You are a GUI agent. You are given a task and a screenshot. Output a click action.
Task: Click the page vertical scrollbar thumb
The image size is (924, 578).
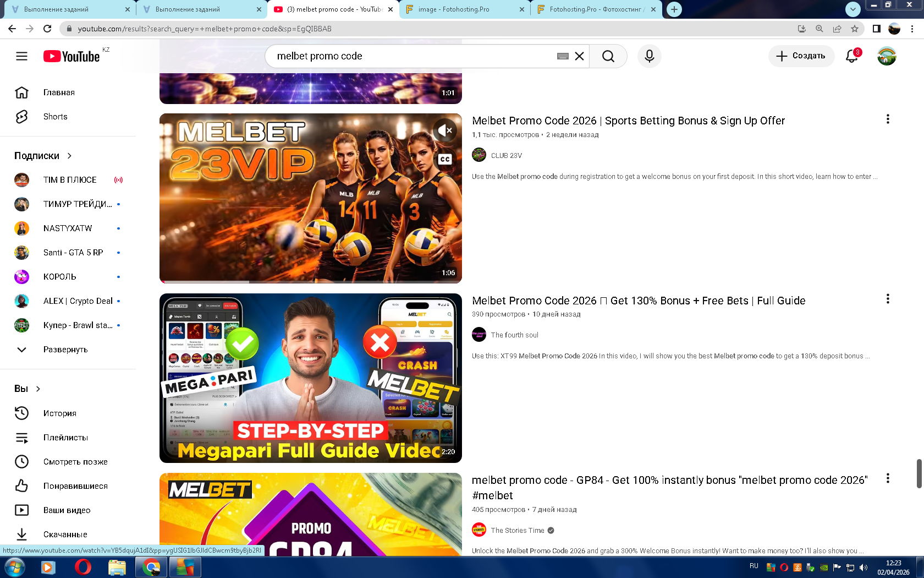919,473
